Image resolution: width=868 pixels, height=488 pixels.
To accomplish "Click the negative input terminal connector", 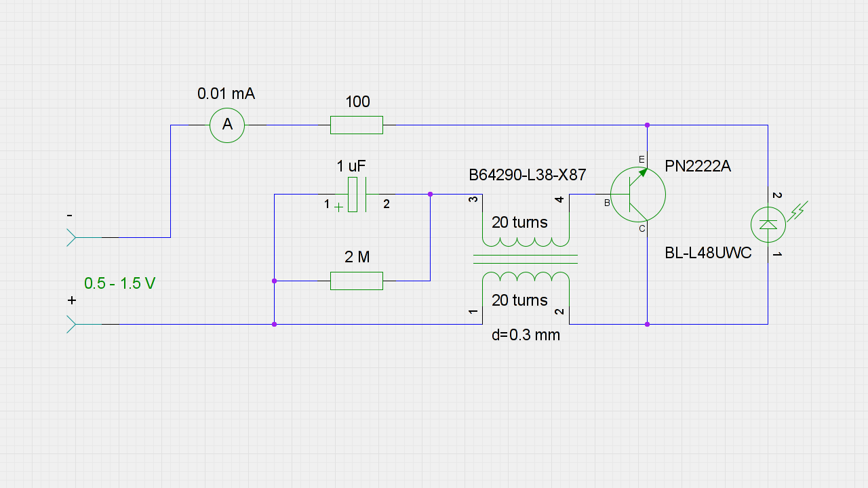I will point(72,237).
